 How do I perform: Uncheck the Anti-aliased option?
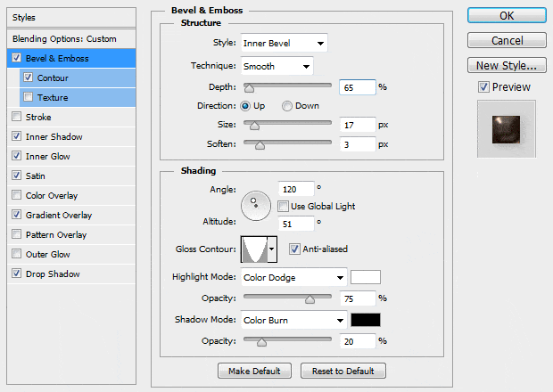[x=295, y=249]
